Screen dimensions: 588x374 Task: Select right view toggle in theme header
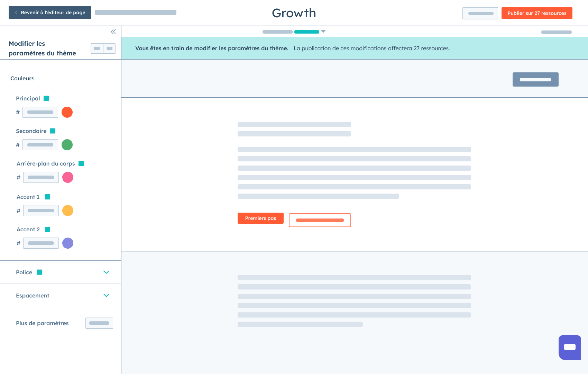tap(110, 48)
